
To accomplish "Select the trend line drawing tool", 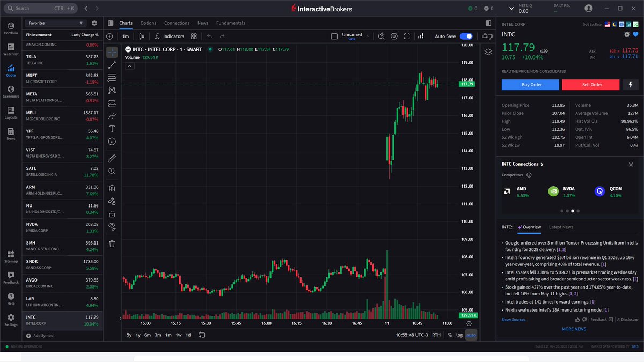I will pyautogui.click(x=112, y=65).
